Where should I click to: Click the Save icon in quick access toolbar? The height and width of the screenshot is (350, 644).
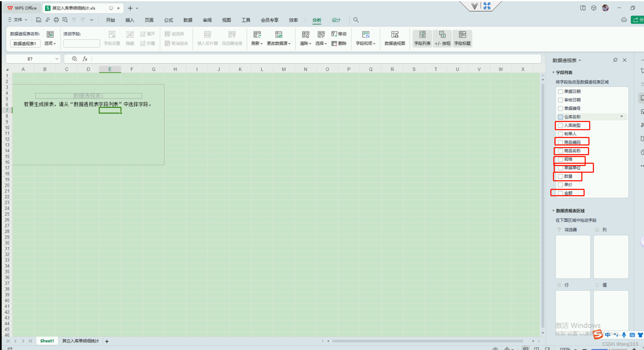tap(38, 20)
